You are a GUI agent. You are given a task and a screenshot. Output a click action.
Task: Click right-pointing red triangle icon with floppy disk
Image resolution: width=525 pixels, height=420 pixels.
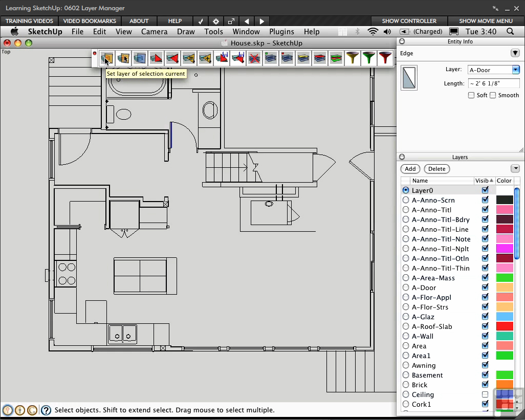tap(222, 58)
